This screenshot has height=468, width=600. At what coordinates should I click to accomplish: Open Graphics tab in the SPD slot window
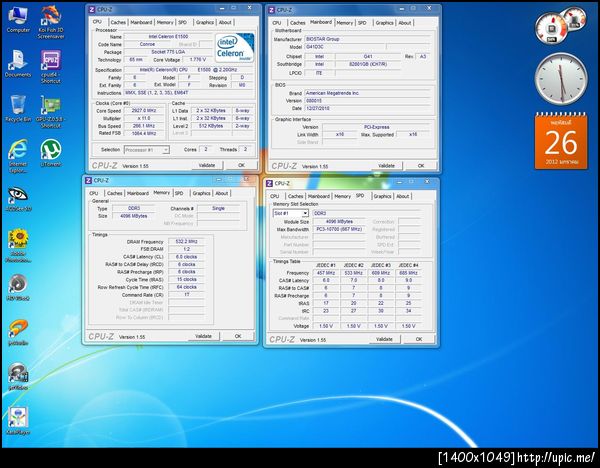(382, 196)
